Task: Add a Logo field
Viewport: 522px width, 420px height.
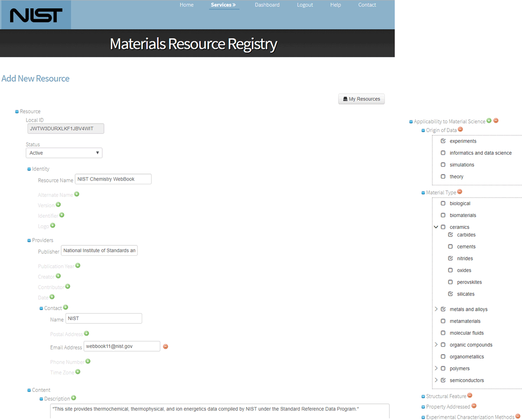Action: point(53,226)
